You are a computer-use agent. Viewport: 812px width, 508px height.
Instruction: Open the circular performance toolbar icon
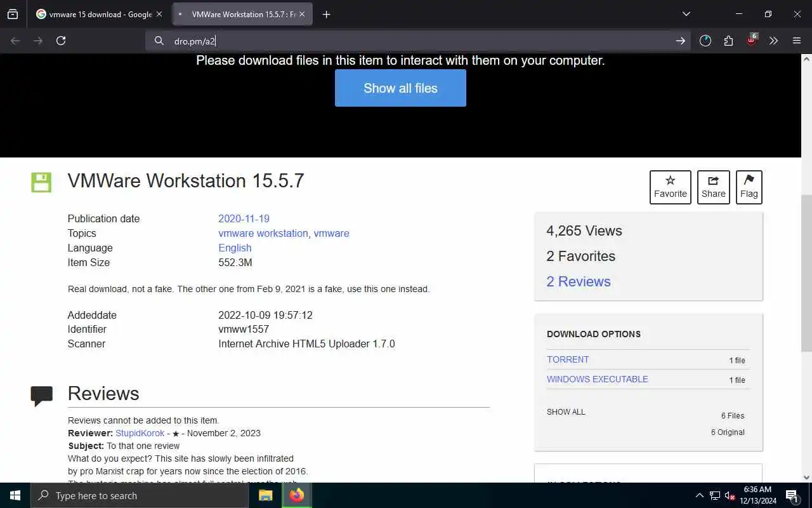tap(705, 41)
